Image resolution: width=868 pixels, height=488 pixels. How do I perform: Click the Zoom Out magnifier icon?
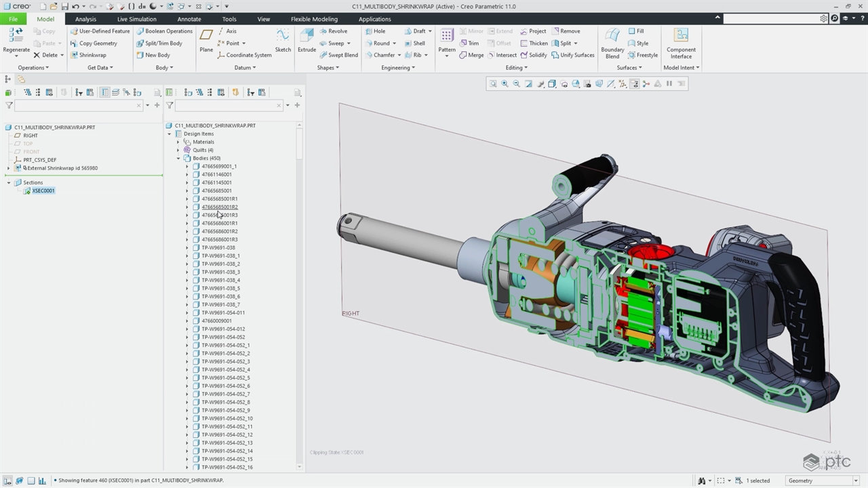516,84
